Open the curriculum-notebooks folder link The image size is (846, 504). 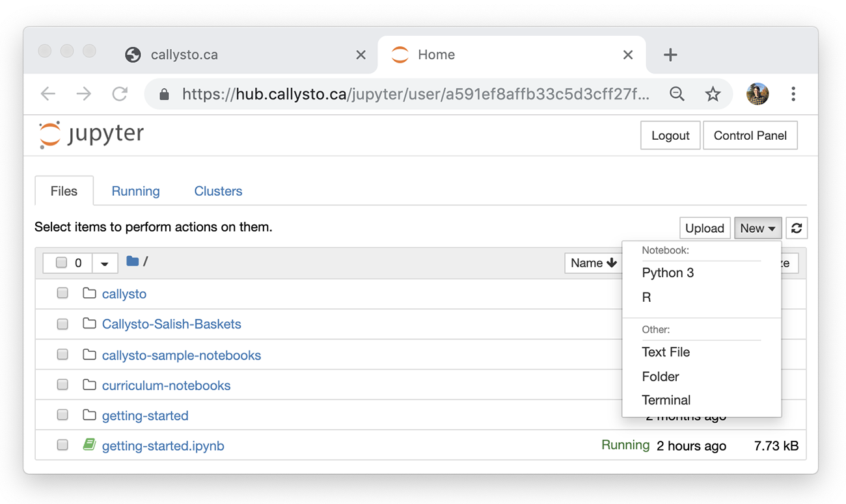coord(167,385)
